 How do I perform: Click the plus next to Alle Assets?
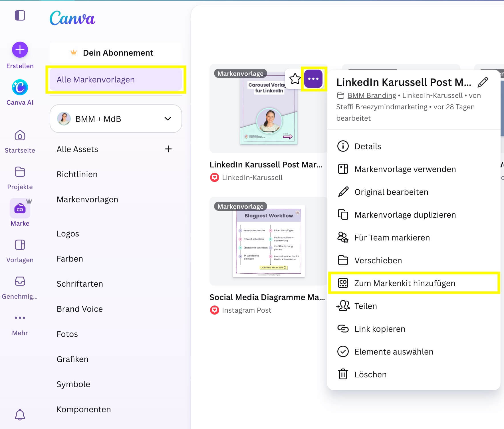tap(168, 149)
